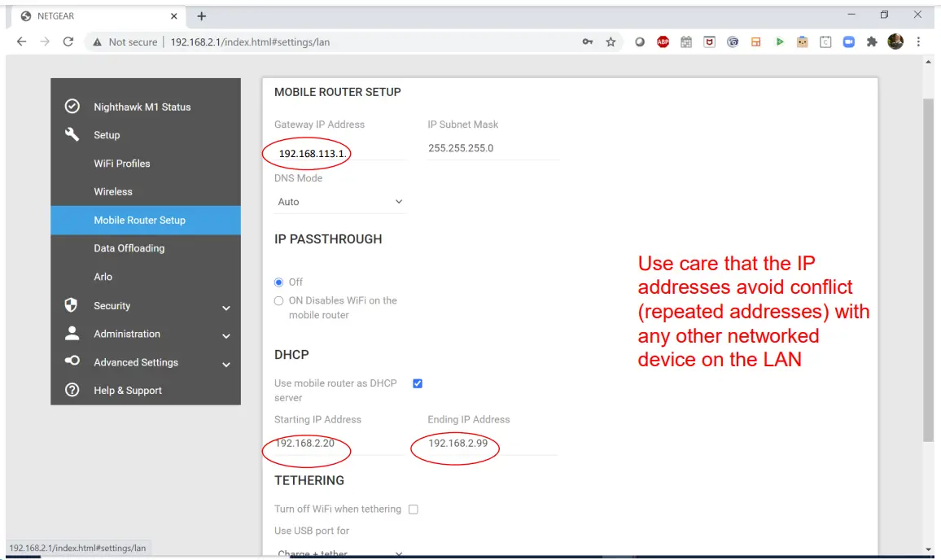The image size is (941, 560).
Task: Click the IP PASSTHROUGH heading
Action: click(x=328, y=238)
